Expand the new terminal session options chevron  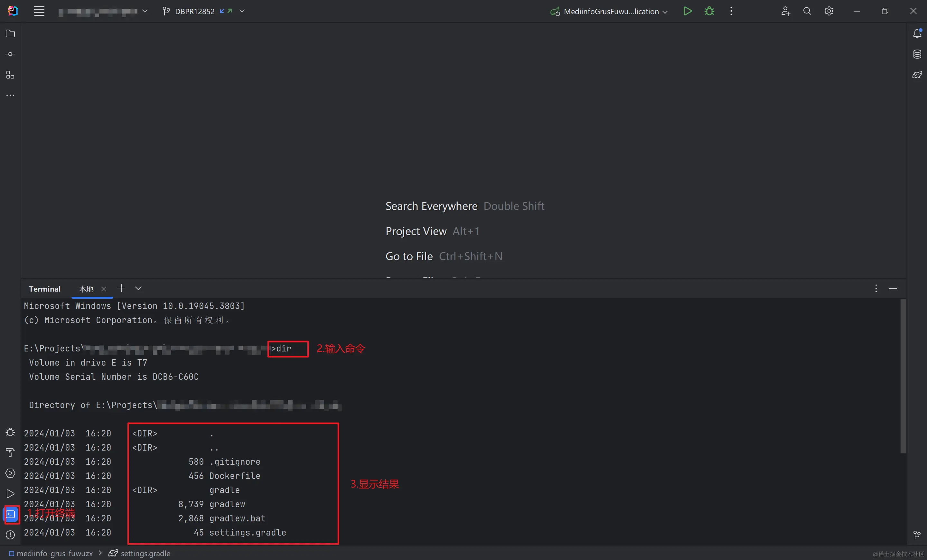pyautogui.click(x=138, y=288)
